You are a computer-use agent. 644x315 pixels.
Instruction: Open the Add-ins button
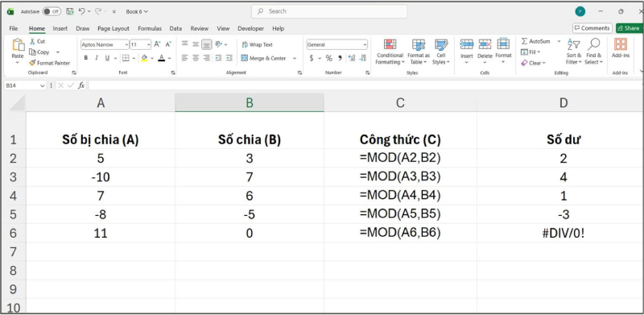621,48
